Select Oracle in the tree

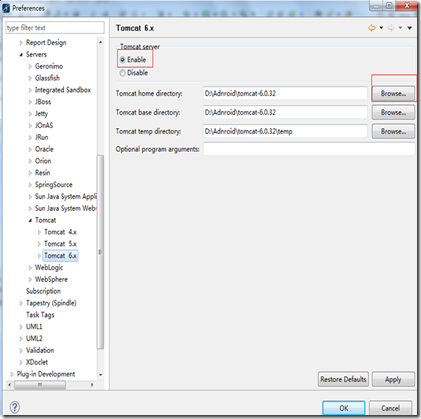click(44, 149)
